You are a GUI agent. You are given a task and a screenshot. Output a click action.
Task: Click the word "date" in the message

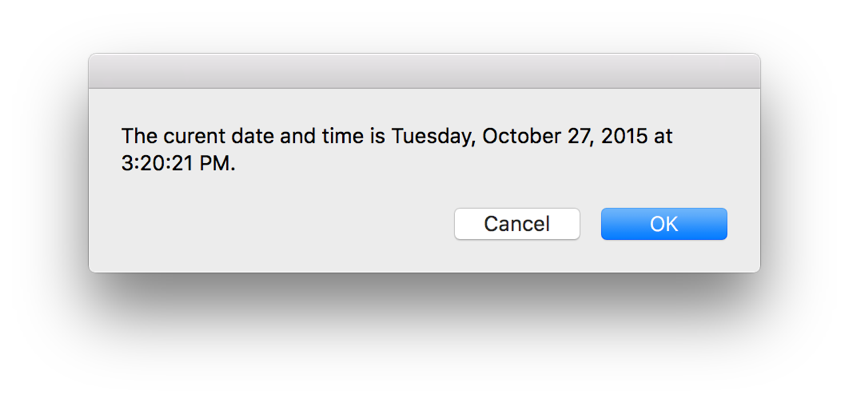250,136
